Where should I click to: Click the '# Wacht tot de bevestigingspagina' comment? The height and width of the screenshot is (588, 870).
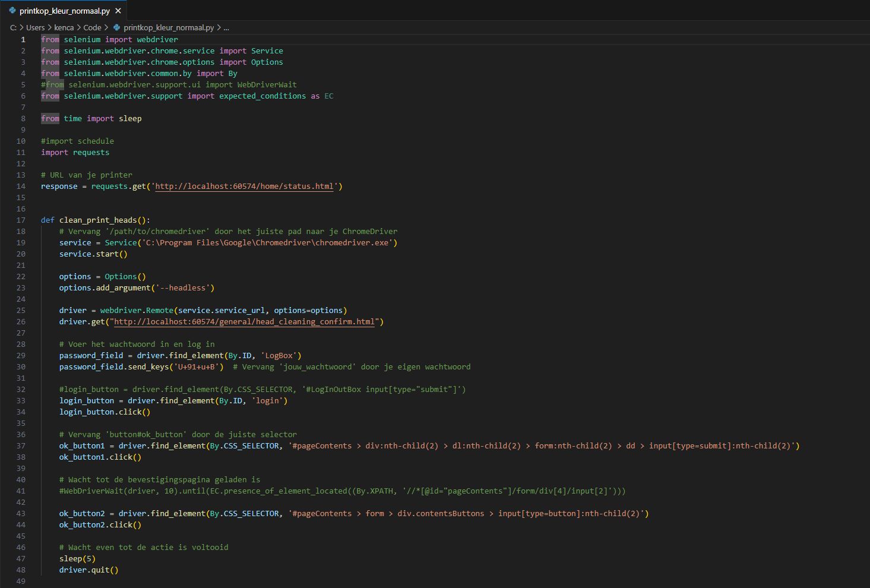(x=160, y=480)
